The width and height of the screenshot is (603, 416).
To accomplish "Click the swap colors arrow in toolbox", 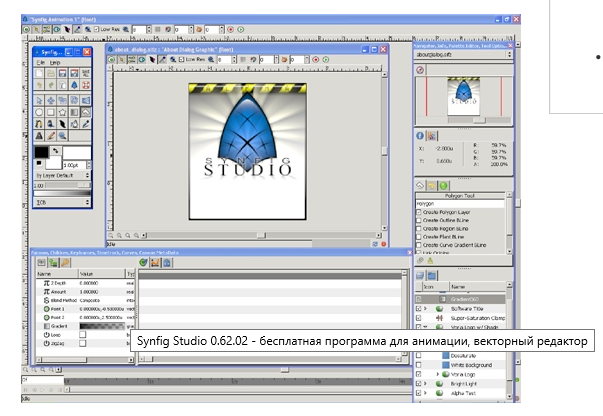I will (56, 151).
